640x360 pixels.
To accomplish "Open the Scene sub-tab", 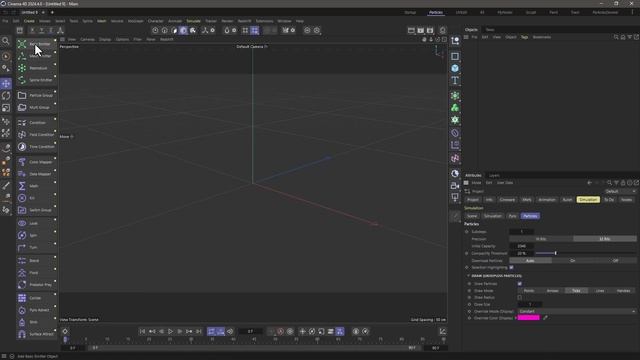I will [x=472, y=216].
